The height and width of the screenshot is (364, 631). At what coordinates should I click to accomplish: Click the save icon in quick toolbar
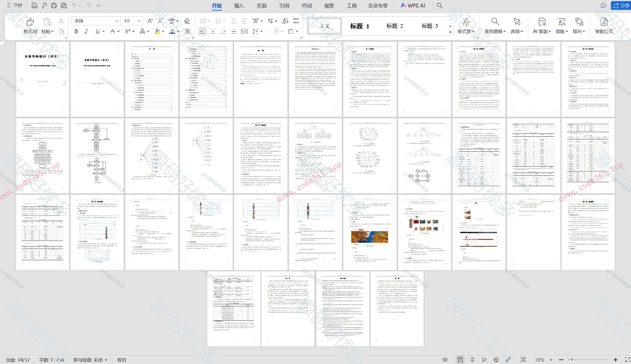point(35,6)
